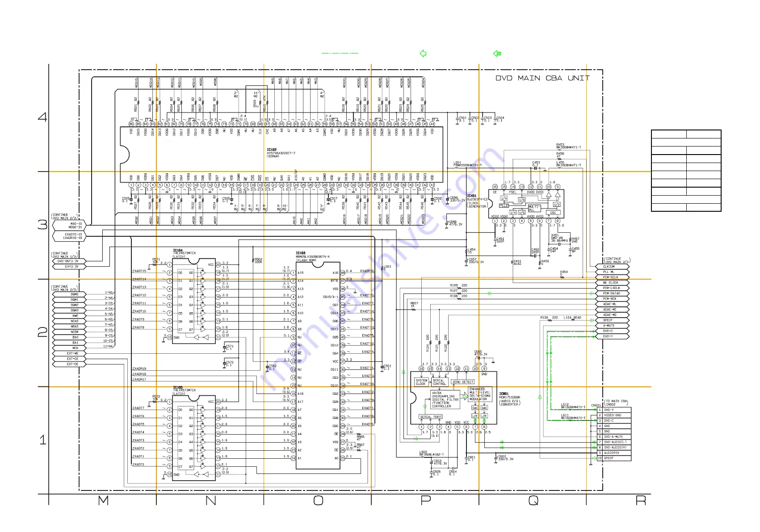The height and width of the screenshot is (532, 760).
Task: Click the NRAS signal tag
Action: (x=68, y=327)
